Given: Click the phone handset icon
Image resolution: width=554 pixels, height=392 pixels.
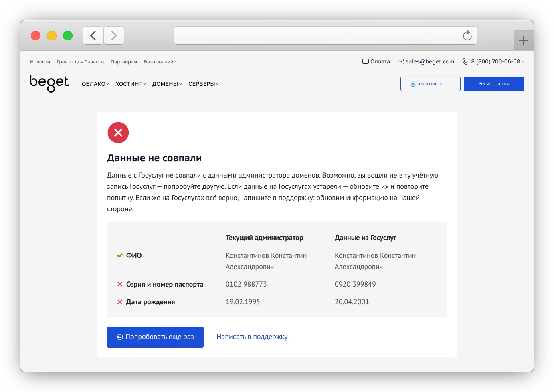Looking at the screenshot, I should click(x=465, y=61).
